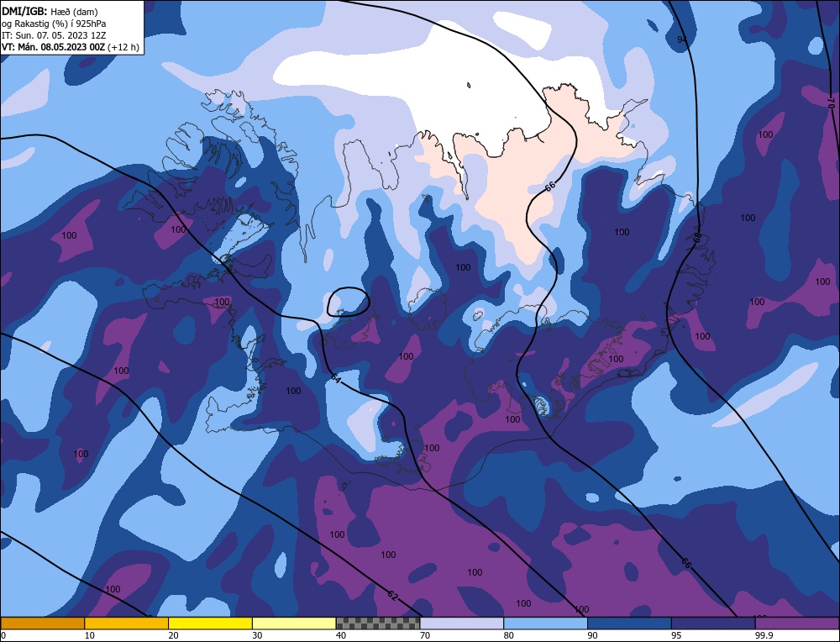The width and height of the screenshot is (840, 642).
Task: Pick the light blue 80–90 legend swatch
Action: [545, 623]
